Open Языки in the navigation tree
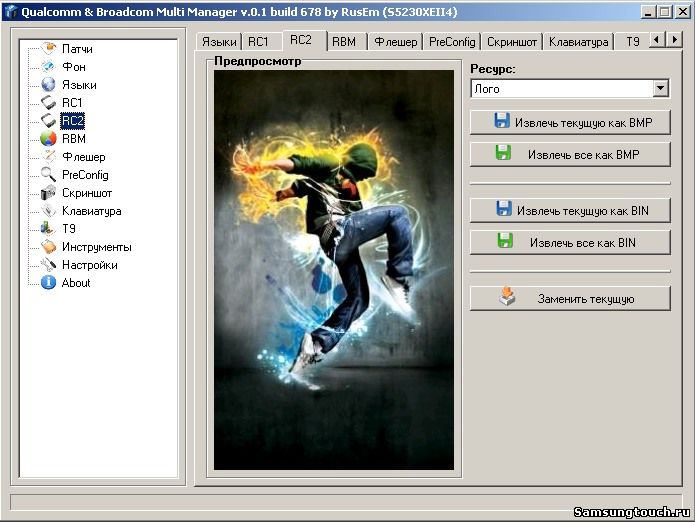 coord(79,85)
